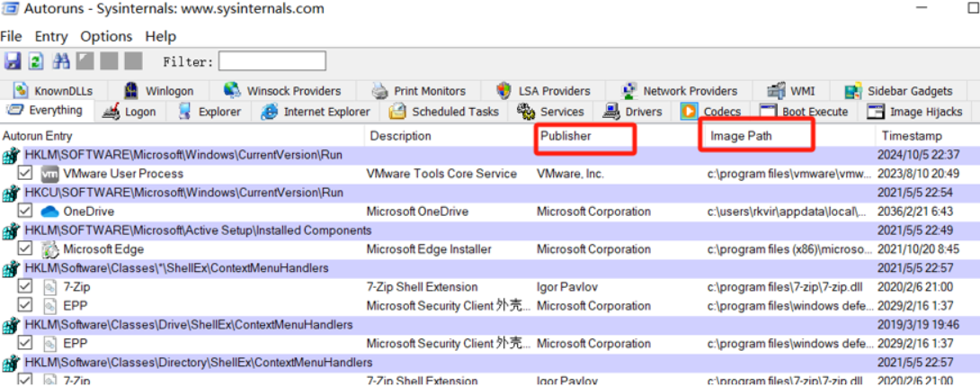The width and height of the screenshot is (980, 387).
Task: Sort by the Autorun Entry column header
Action: coord(183,136)
